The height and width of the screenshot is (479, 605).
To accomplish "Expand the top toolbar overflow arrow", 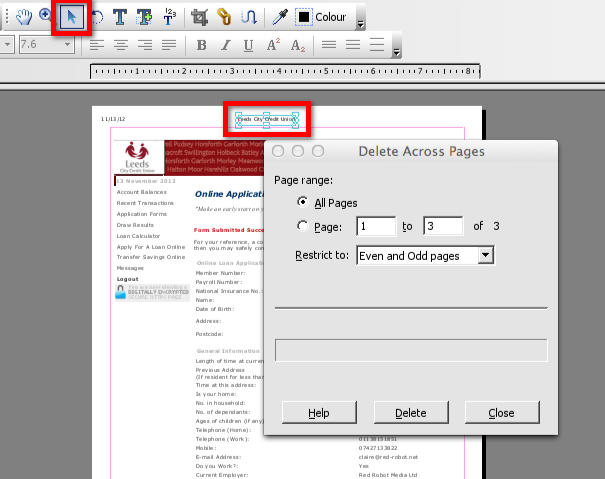I will pyautogui.click(x=361, y=22).
